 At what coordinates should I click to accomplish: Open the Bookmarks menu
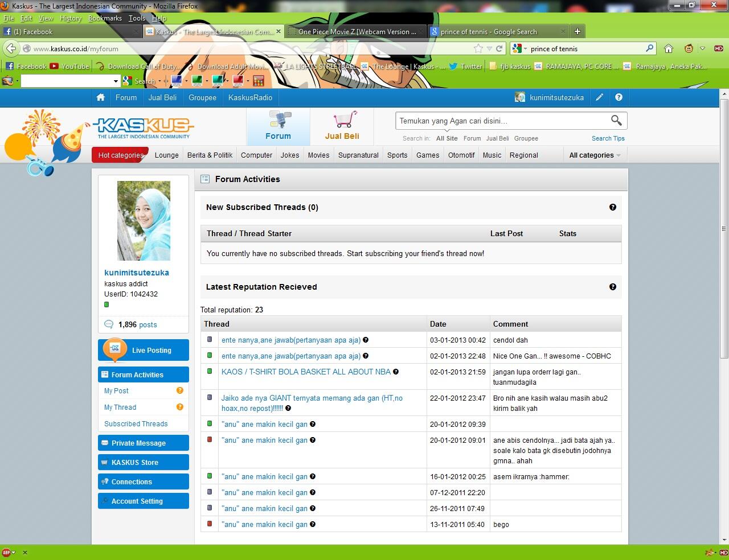[105, 18]
